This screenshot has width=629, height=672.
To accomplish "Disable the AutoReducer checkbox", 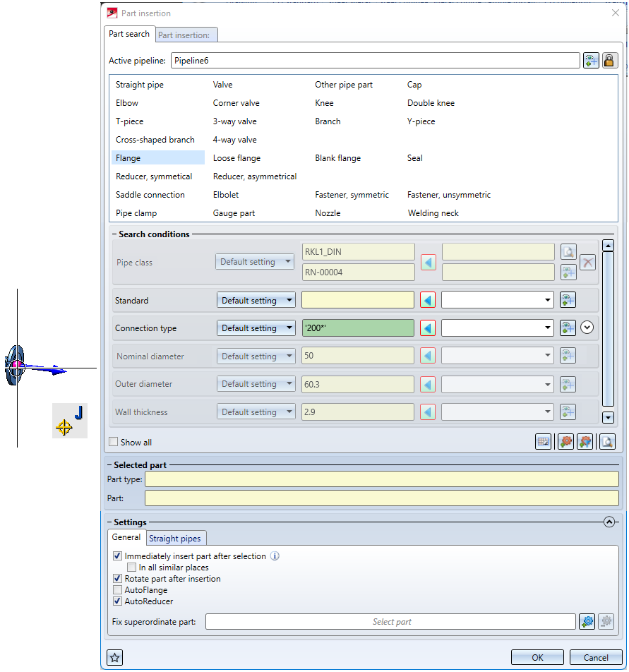I will [x=117, y=601].
